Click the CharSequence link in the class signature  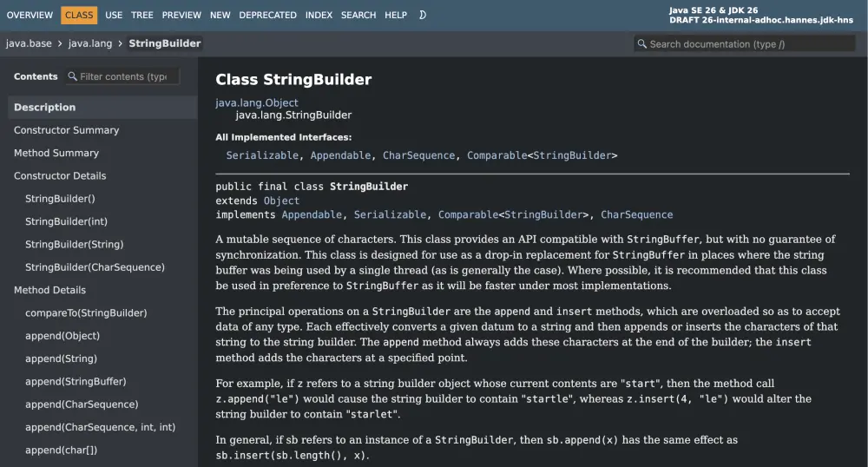pos(636,214)
